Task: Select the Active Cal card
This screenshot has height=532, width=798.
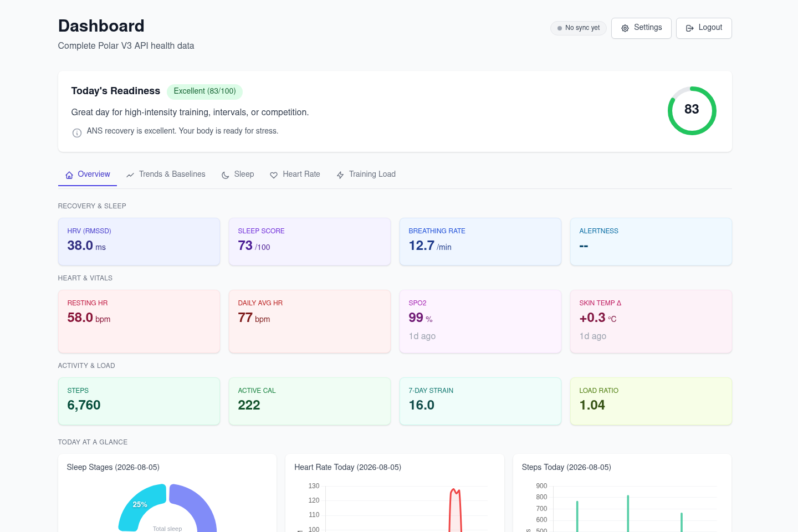Action: click(310, 401)
